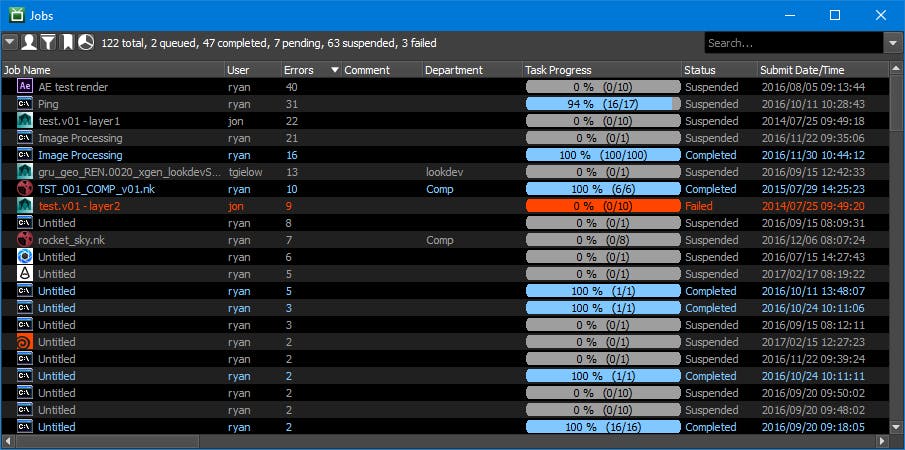This screenshot has width=905, height=450.
Task: Click the 100 % (100/100) progress bar
Action: click(x=603, y=155)
